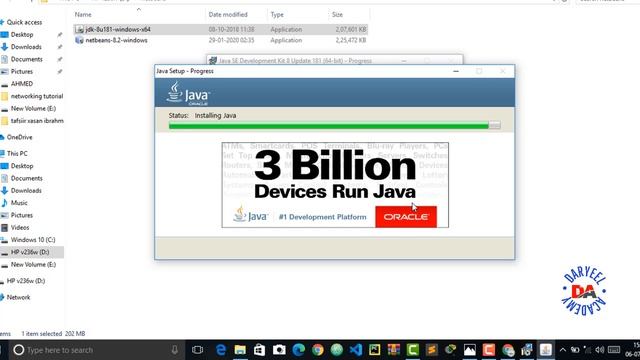
Task: Click '1 item selected 202 MB' status
Action: click(x=53, y=333)
